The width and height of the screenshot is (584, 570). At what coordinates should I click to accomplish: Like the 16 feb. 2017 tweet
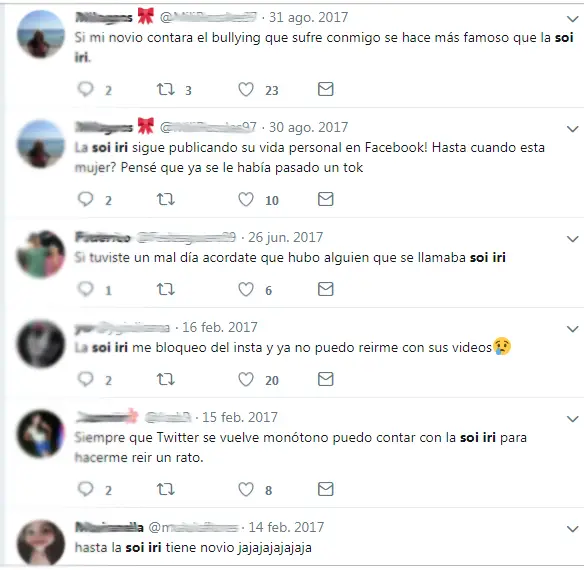(246, 379)
